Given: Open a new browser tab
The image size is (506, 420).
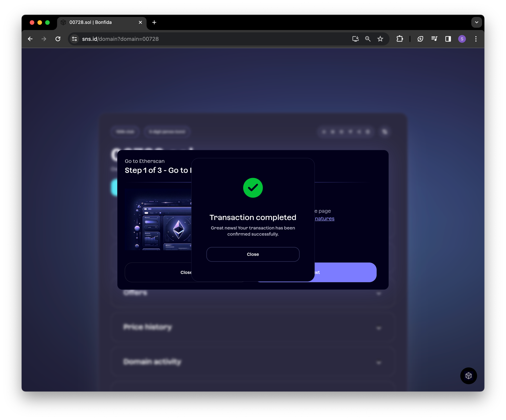Looking at the screenshot, I should (x=154, y=22).
